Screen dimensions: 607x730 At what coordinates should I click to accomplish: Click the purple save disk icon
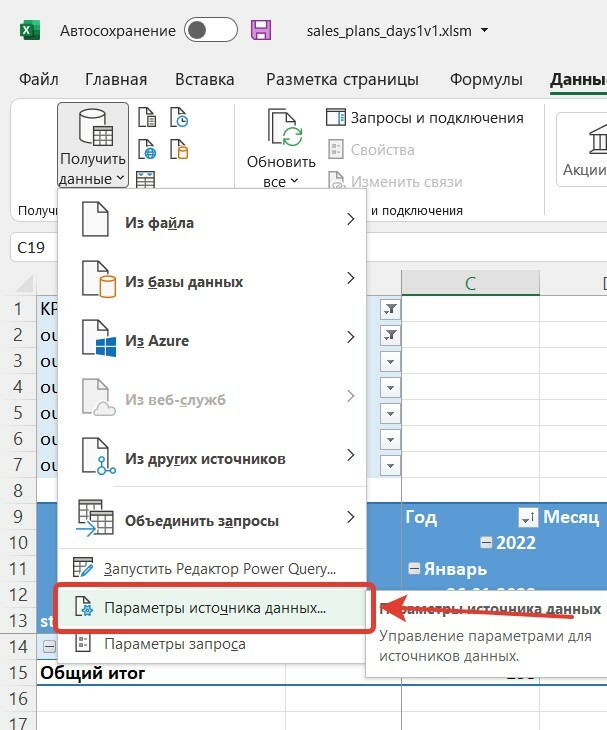click(261, 30)
